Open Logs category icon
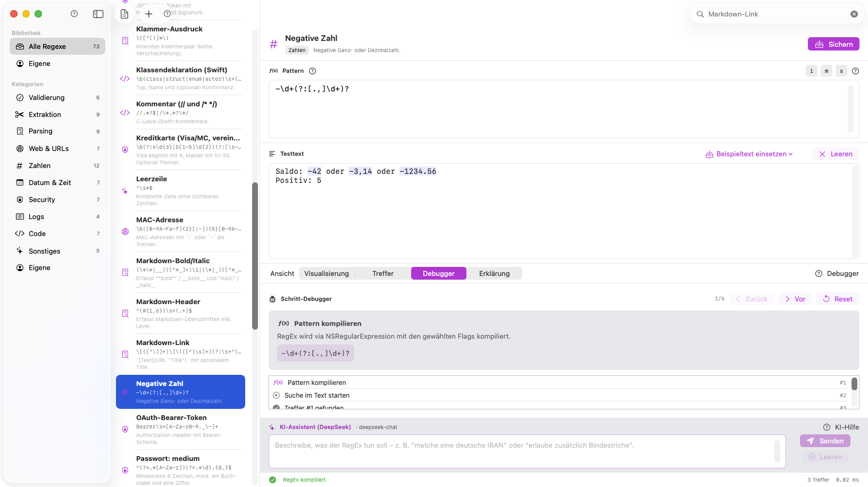868x487 pixels. click(20, 217)
